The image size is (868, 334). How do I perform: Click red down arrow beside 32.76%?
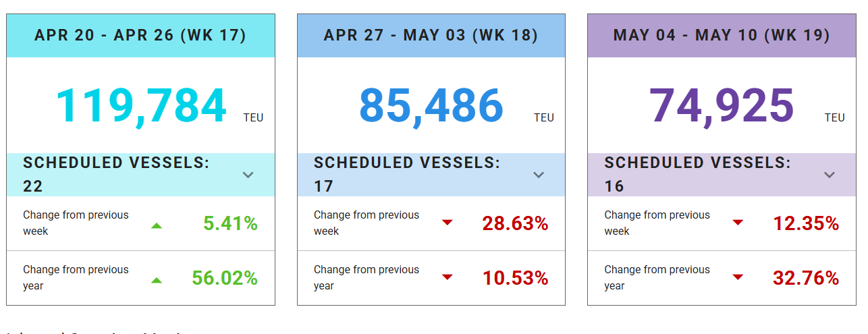pyautogui.click(x=738, y=277)
